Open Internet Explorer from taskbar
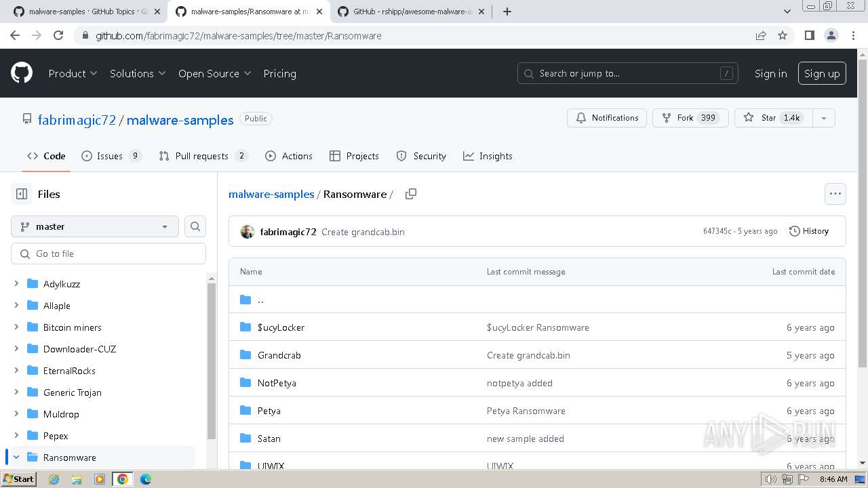The image size is (868, 488). (x=54, y=479)
